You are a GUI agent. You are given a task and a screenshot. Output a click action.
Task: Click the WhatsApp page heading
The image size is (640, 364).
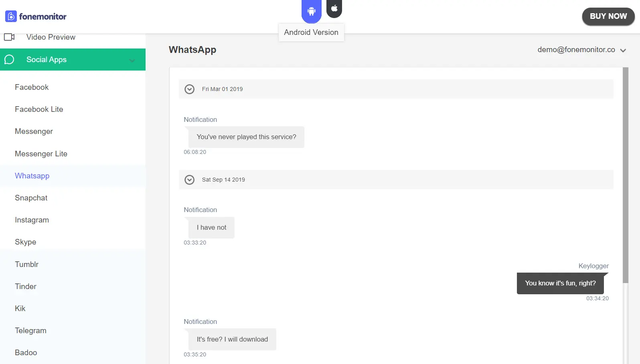pos(192,50)
